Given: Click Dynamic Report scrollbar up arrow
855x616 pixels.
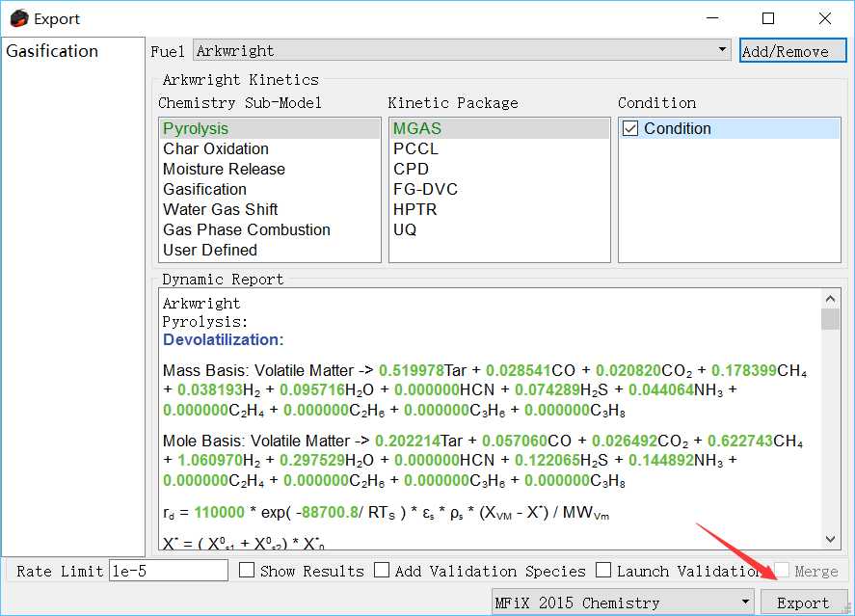Looking at the screenshot, I should 830,299.
